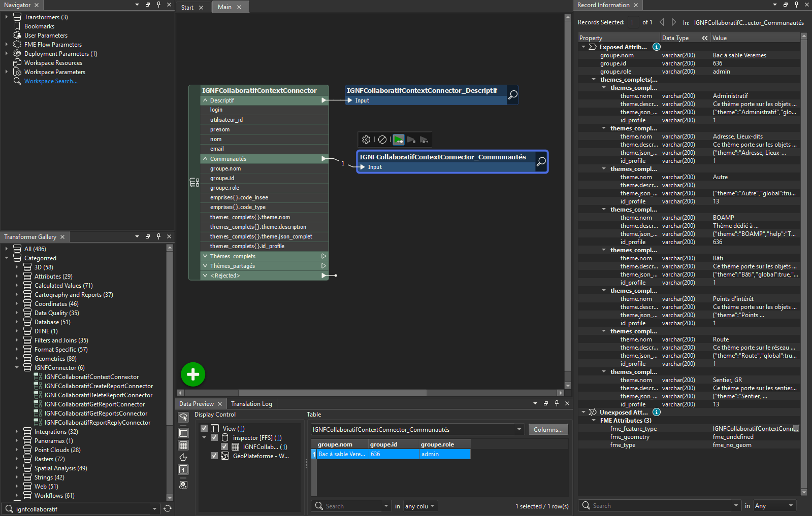Click User Parameters in the Navigator
Image resolution: width=812 pixels, height=516 pixels.
tap(46, 36)
